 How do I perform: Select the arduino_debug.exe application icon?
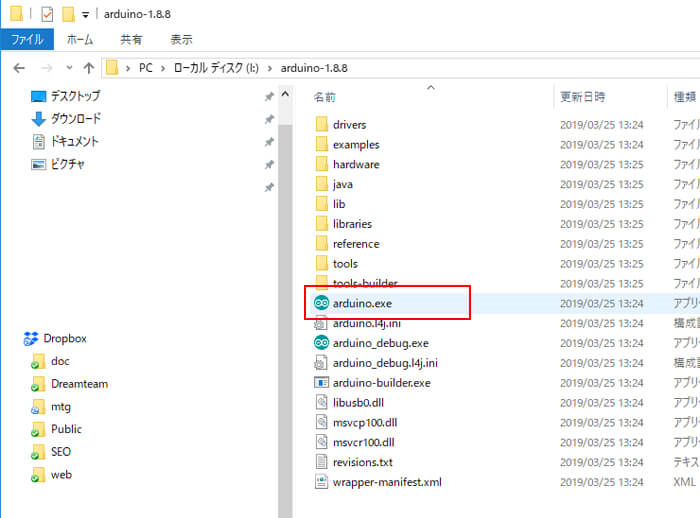point(321,343)
